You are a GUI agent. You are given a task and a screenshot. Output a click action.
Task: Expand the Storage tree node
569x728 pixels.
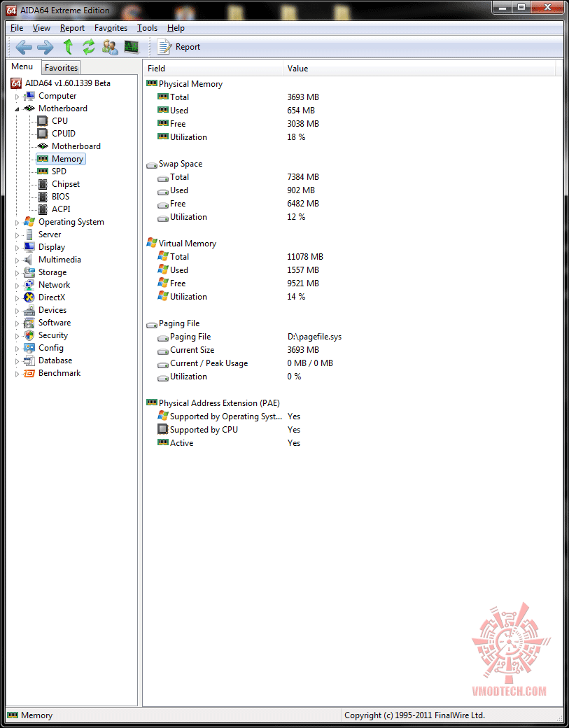pos(17,272)
